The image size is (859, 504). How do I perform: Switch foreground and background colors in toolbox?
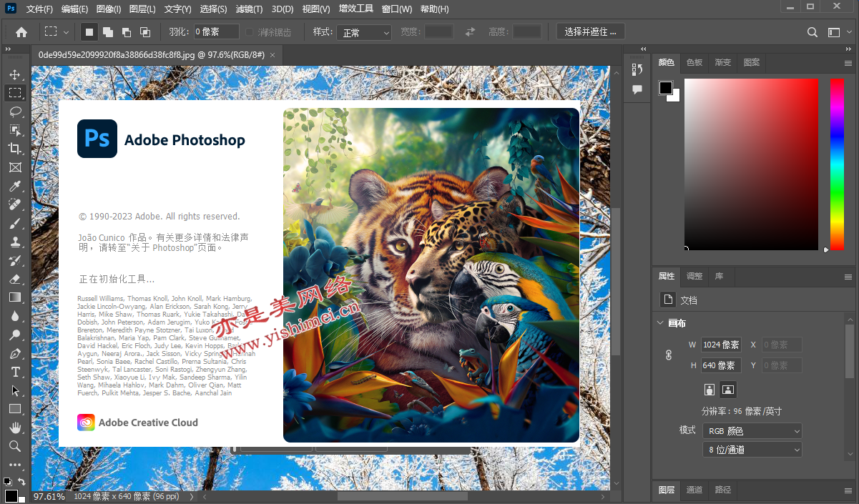(21, 482)
